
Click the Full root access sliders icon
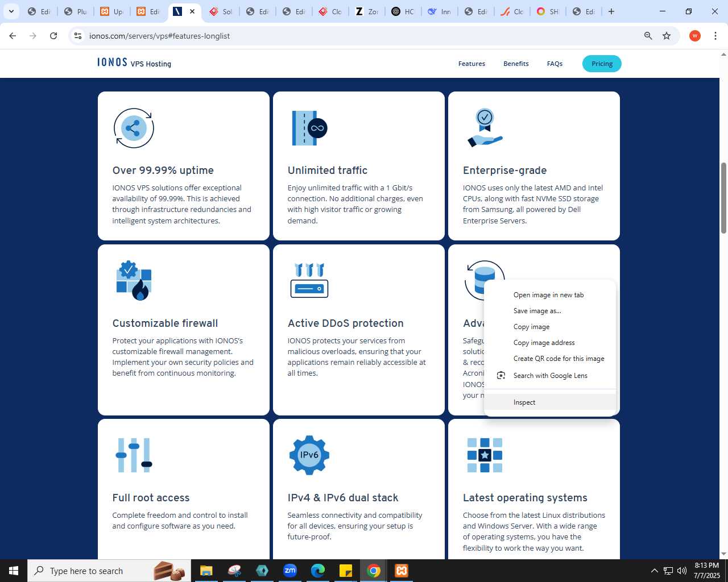point(134,455)
